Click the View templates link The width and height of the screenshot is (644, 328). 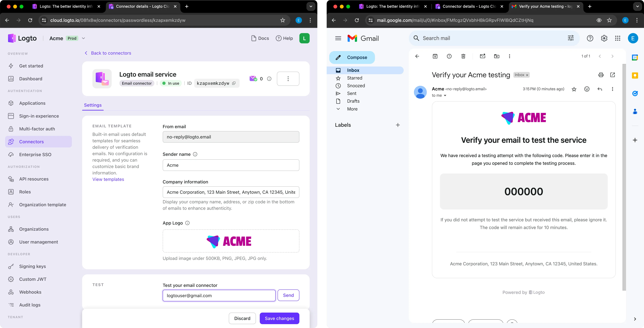point(108,179)
